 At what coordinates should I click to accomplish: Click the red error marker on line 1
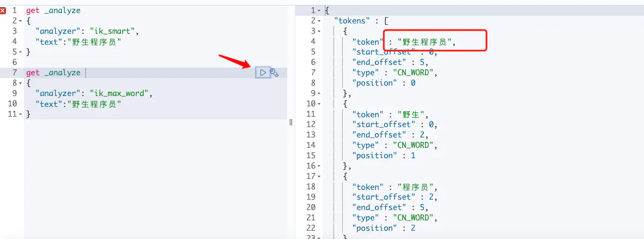pos(3,10)
